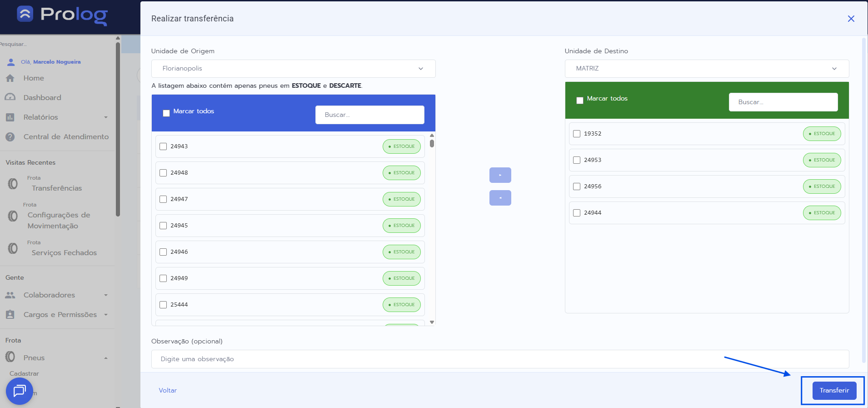Open Dashboard gauge icon in sidebar
Image resolution: width=868 pixels, height=408 pixels.
(x=10, y=97)
